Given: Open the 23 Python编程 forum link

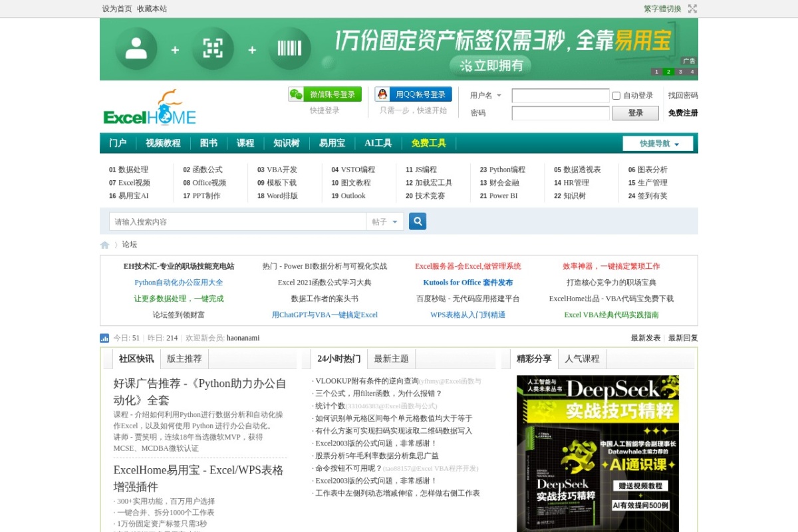Looking at the screenshot, I should tap(502, 170).
